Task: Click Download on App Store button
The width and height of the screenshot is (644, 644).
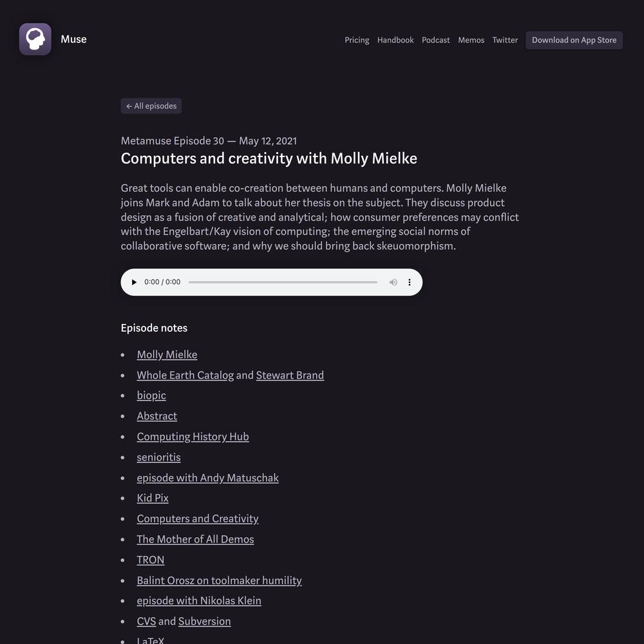Action: tap(574, 40)
